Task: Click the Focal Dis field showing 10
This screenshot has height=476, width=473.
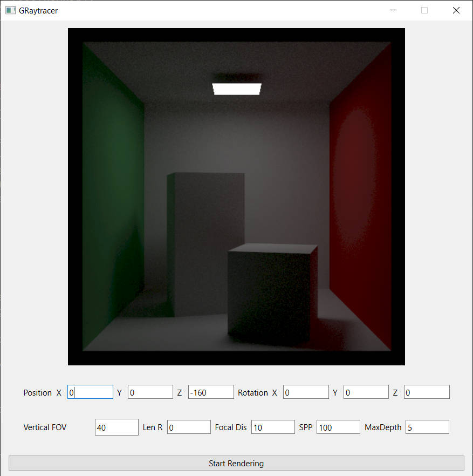Action: (273, 427)
